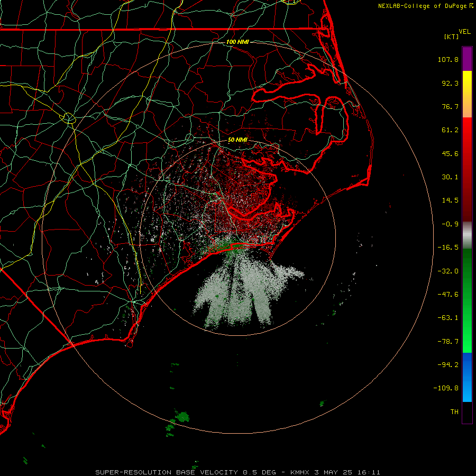Screen dimensions: 476x476
Task: Click the -32.0 scale value
Action: 448,271
